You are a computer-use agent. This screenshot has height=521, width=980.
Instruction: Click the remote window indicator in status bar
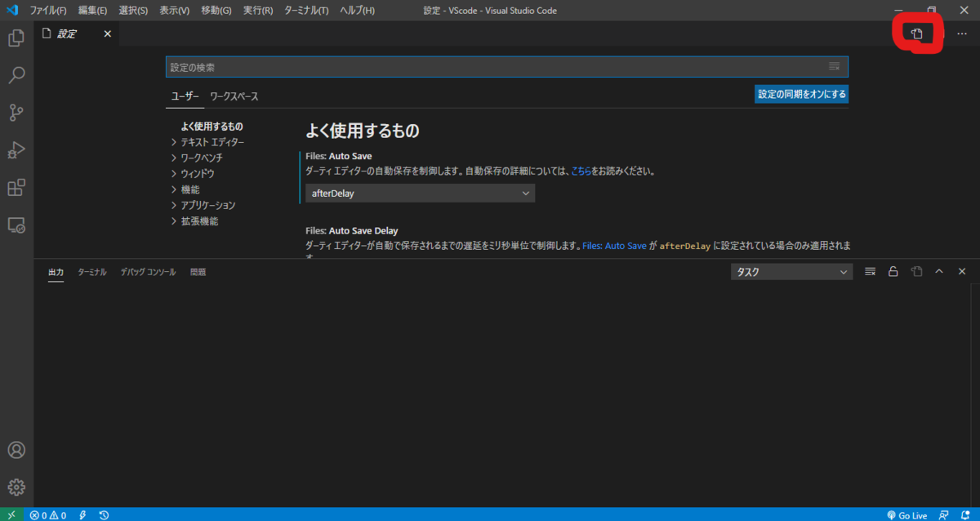tap(12, 514)
